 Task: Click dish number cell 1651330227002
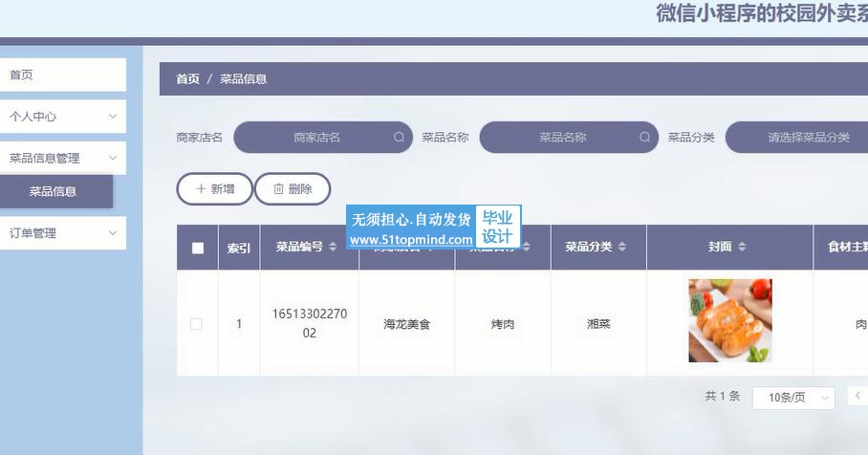pyautogui.click(x=310, y=323)
